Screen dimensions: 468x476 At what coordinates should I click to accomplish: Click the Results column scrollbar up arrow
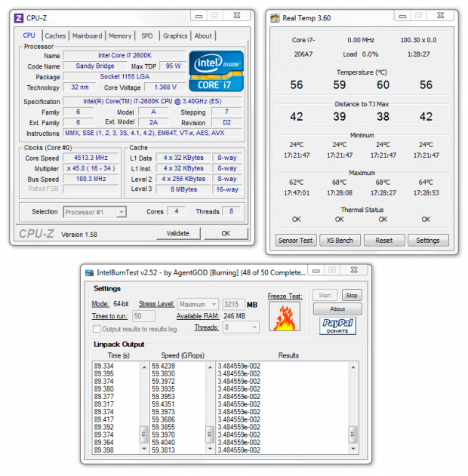(353, 367)
